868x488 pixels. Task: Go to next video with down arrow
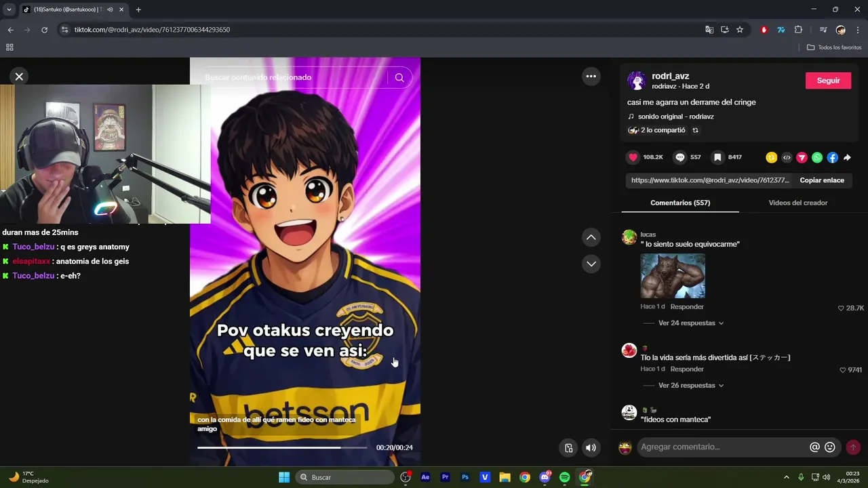pos(591,264)
